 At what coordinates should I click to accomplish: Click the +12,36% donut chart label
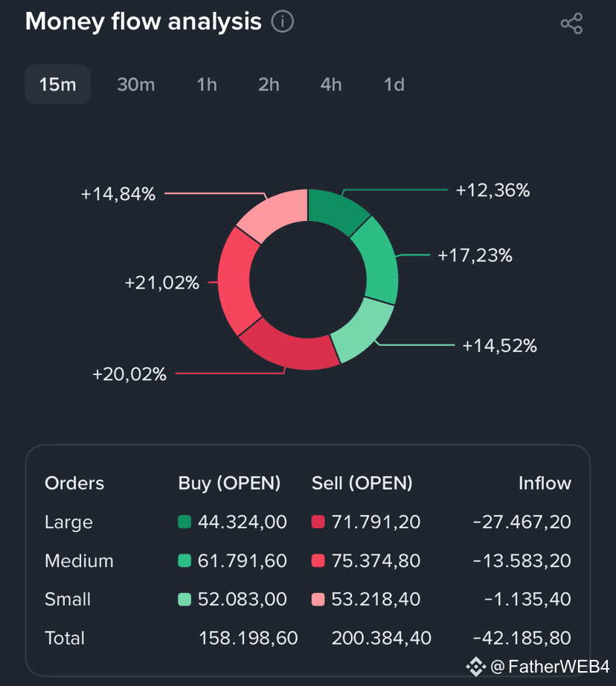(x=493, y=190)
